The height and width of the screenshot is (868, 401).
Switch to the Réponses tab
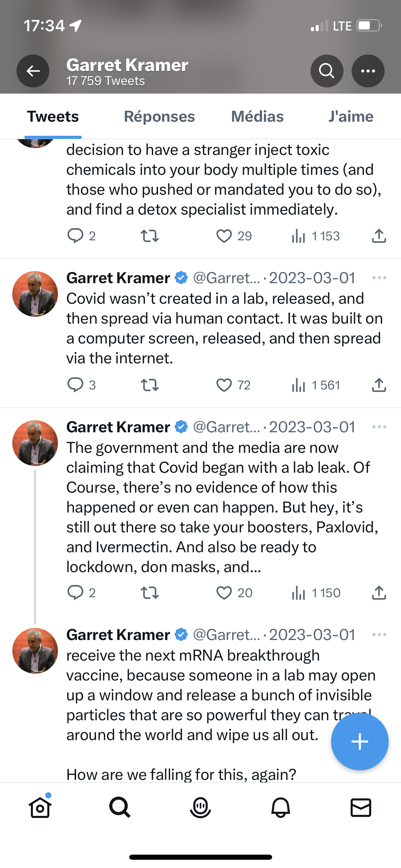159,117
